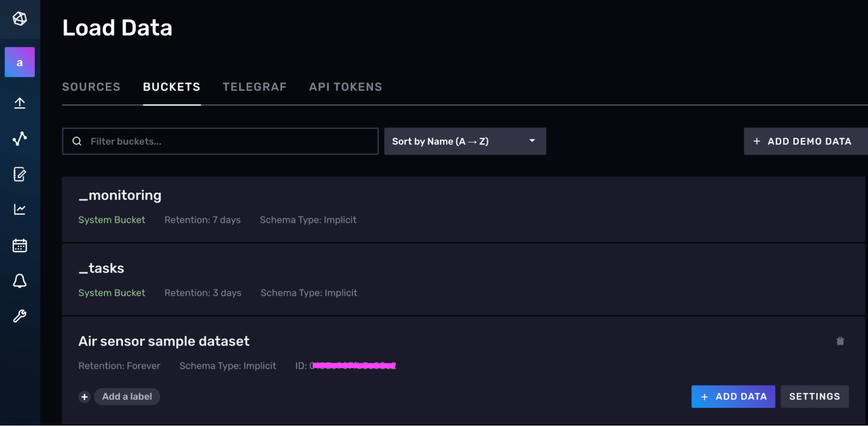Open the Air sensor sample dataset bucket
This screenshot has width=868, height=426.
164,341
